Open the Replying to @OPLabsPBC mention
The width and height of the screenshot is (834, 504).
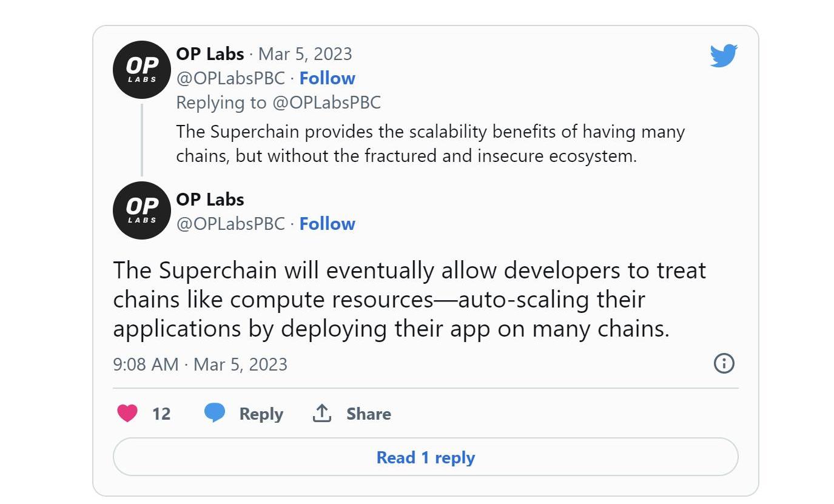point(326,102)
